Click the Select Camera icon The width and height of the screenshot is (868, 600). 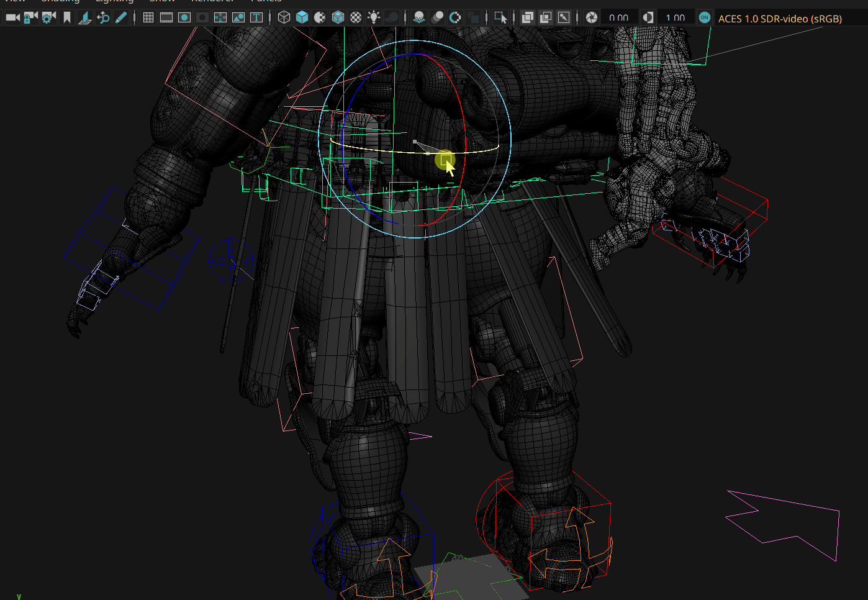pos(12,17)
